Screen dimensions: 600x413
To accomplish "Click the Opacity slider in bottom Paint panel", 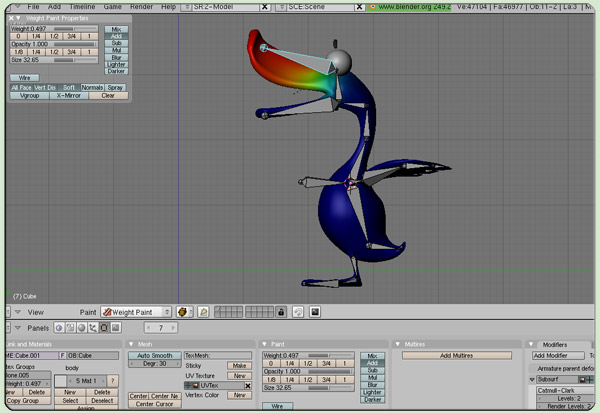I will click(308, 372).
